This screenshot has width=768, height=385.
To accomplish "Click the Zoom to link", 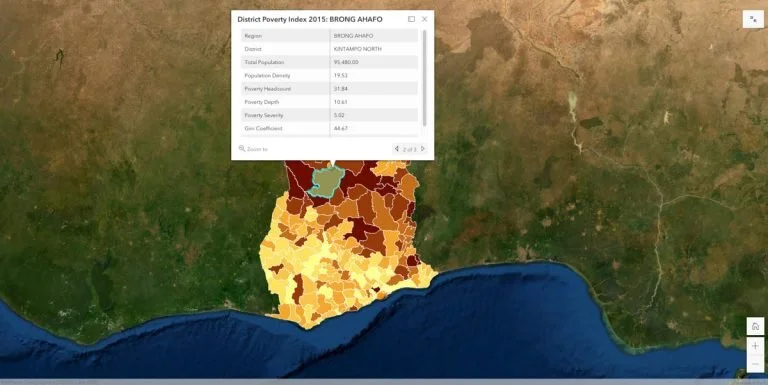I will (x=253, y=149).
